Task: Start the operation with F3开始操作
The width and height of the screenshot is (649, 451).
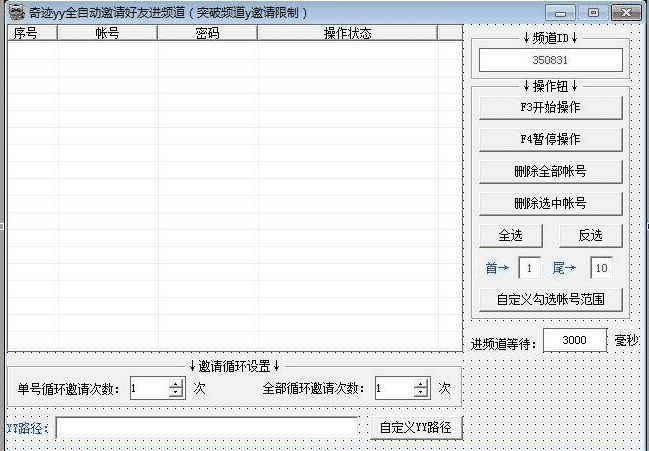Action: click(550, 108)
